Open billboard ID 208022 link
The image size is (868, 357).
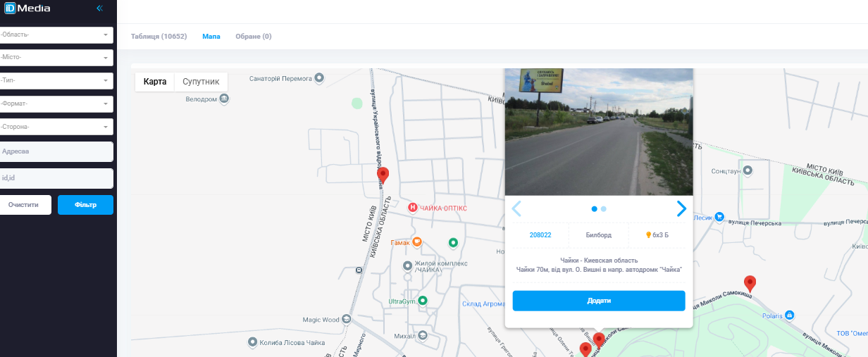pyautogui.click(x=540, y=235)
